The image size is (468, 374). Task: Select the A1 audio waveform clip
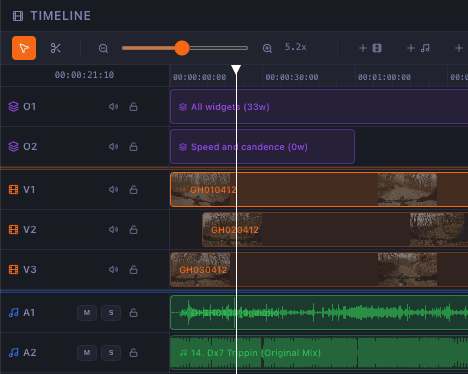pyautogui.click(x=319, y=313)
